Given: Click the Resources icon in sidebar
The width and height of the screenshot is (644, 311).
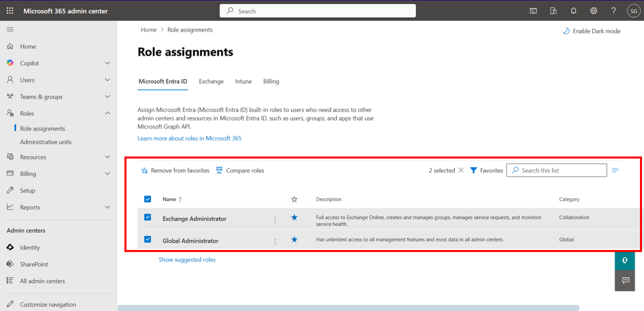Looking at the screenshot, I should 10,157.
